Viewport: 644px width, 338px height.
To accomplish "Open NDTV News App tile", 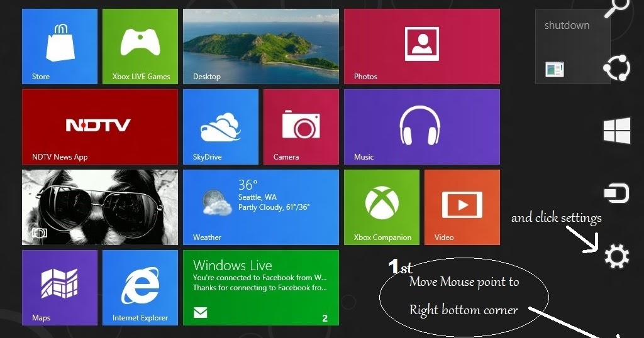I will (100, 127).
